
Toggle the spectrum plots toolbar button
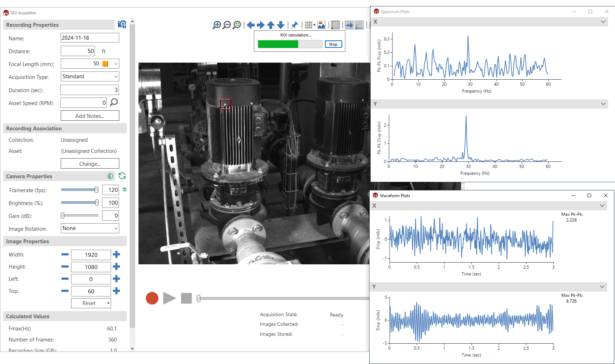pyautogui.click(x=359, y=25)
